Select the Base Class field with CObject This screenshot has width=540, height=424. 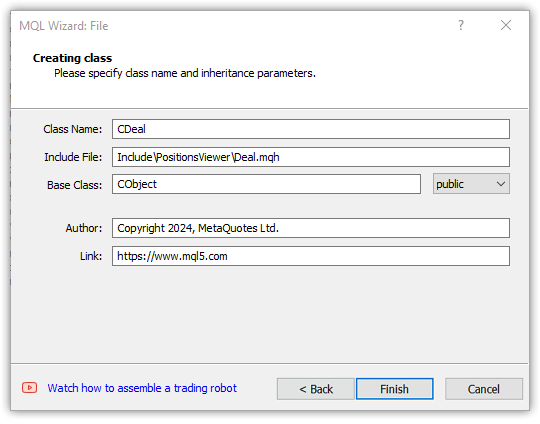pos(266,184)
